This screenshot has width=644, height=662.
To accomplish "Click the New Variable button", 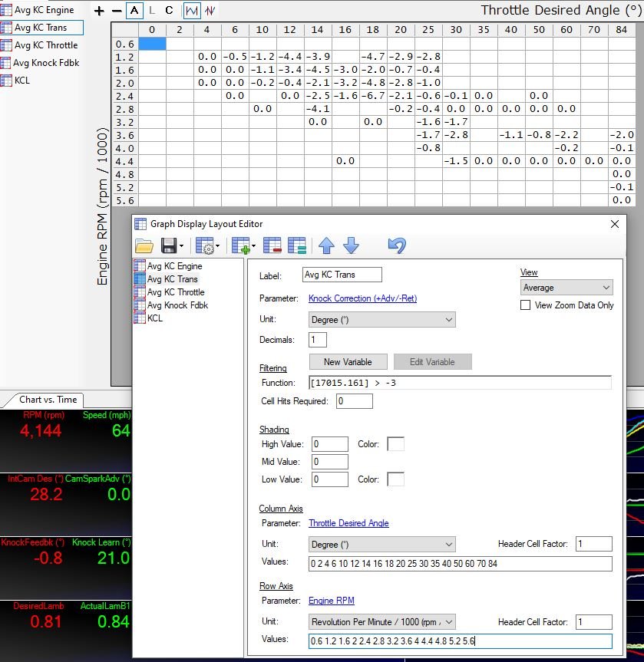I will click(348, 362).
